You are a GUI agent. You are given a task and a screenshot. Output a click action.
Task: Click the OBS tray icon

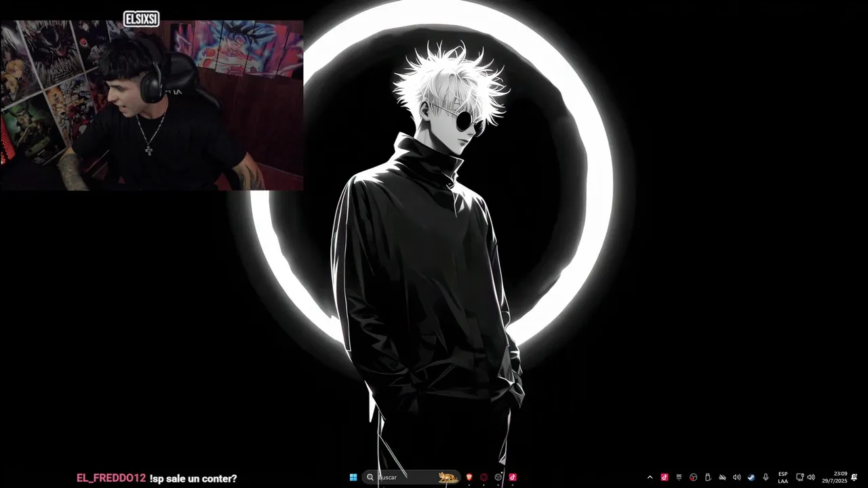694,477
